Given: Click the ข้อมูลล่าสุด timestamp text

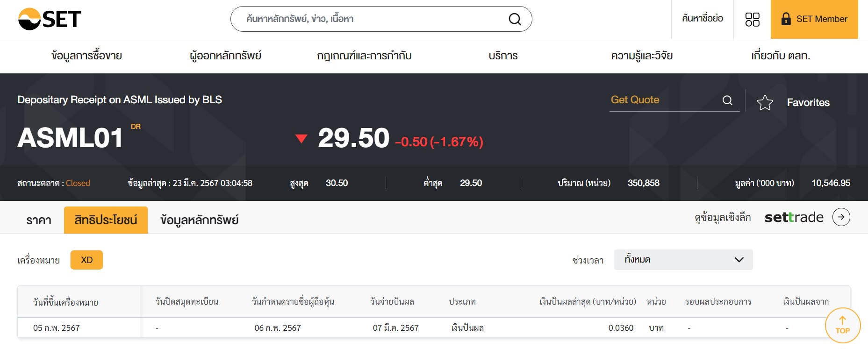Looking at the screenshot, I should pyautogui.click(x=190, y=183).
